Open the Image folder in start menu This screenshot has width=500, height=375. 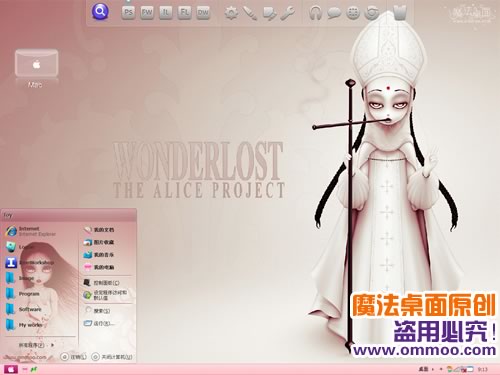pos(21,278)
